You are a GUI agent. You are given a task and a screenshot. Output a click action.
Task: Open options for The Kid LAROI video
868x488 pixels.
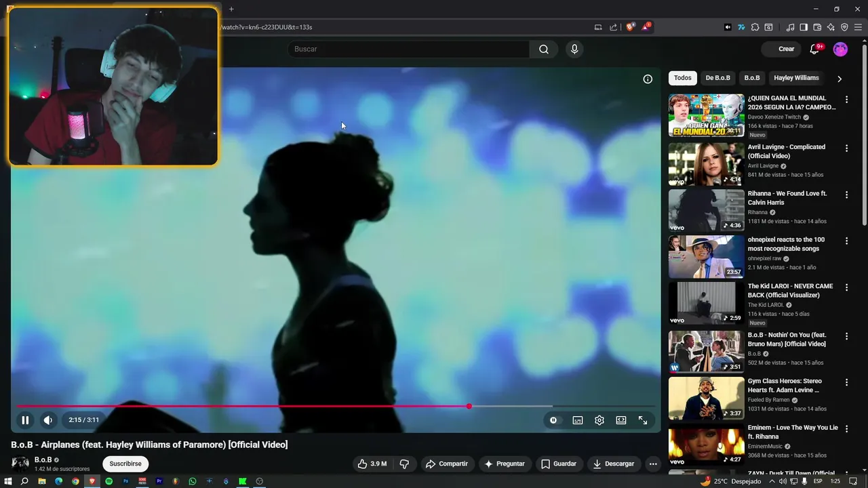tap(846, 287)
